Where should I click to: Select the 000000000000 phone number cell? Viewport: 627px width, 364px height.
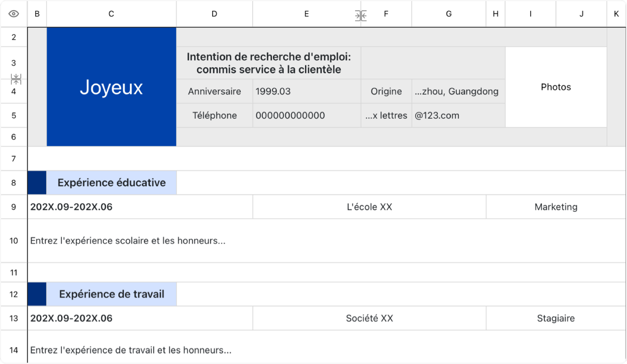(x=307, y=115)
